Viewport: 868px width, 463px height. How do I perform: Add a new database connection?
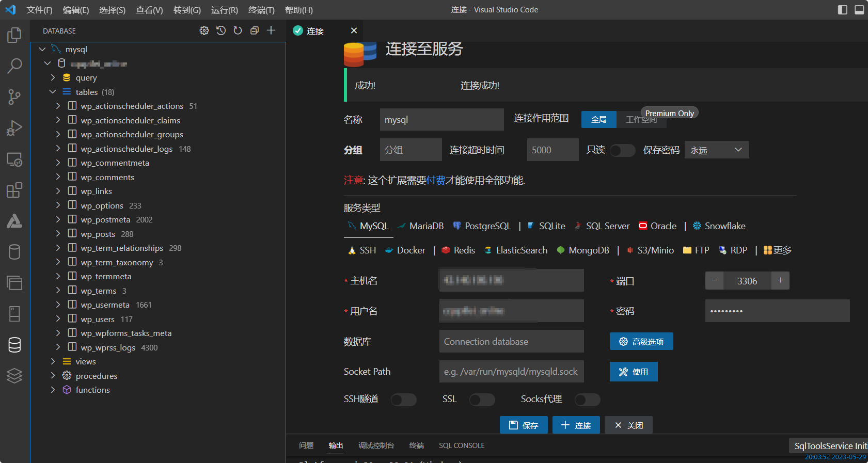(271, 30)
